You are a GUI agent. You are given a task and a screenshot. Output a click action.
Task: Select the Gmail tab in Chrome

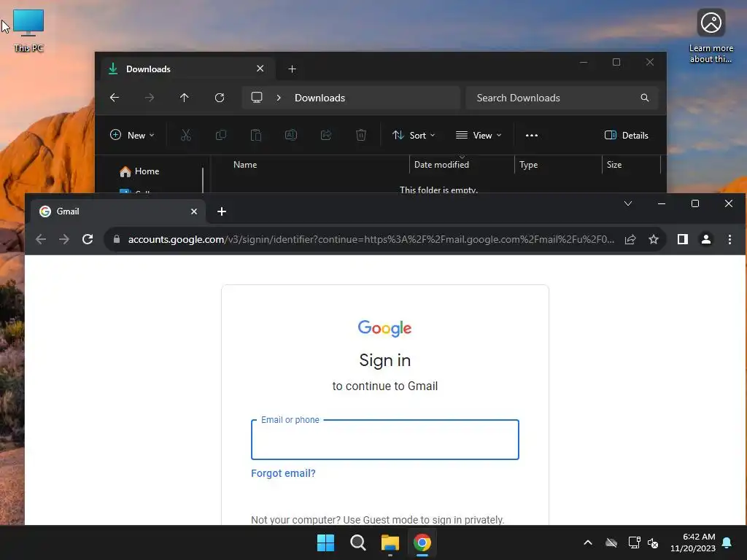118,211
